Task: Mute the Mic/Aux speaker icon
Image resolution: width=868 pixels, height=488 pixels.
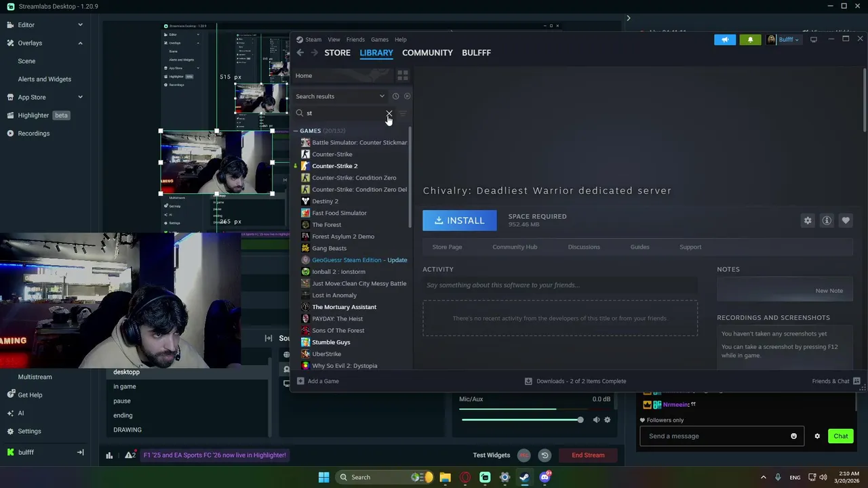Action: click(596, 420)
